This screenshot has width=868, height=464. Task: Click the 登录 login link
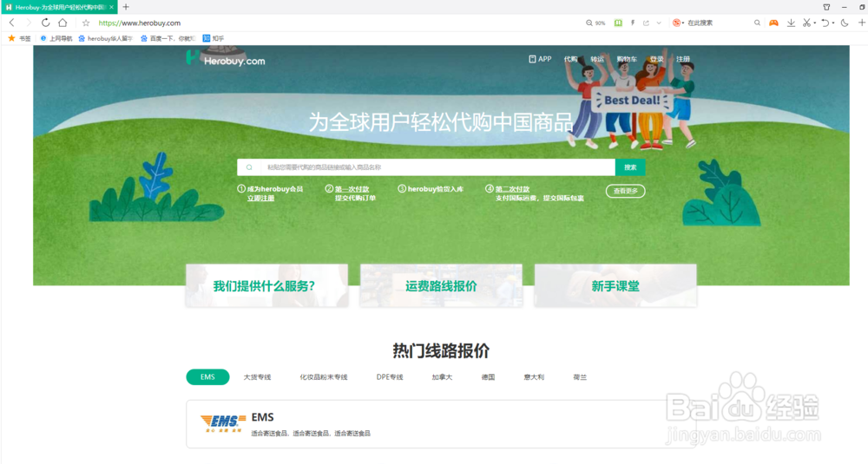tap(656, 59)
